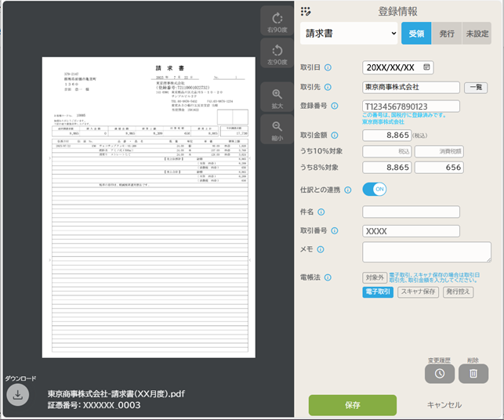
Task: Show info tooltip for 取引金額
Action: (x=335, y=136)
